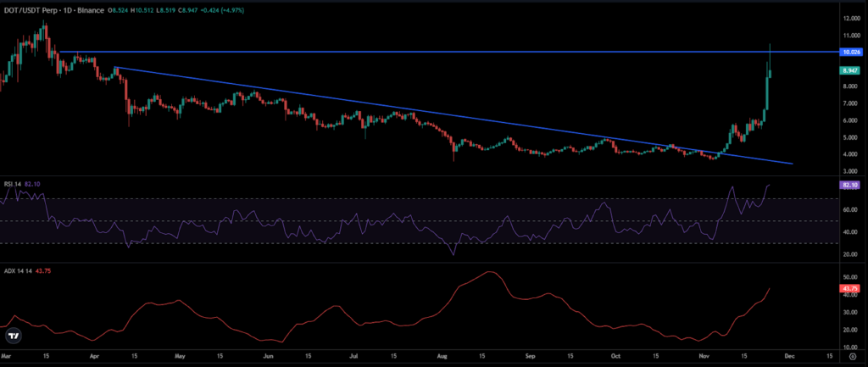The width and height of the screenshot is (868, 367).
Task: Click the 30.00 ADX axis label
Action: click(x=849, y=312)
